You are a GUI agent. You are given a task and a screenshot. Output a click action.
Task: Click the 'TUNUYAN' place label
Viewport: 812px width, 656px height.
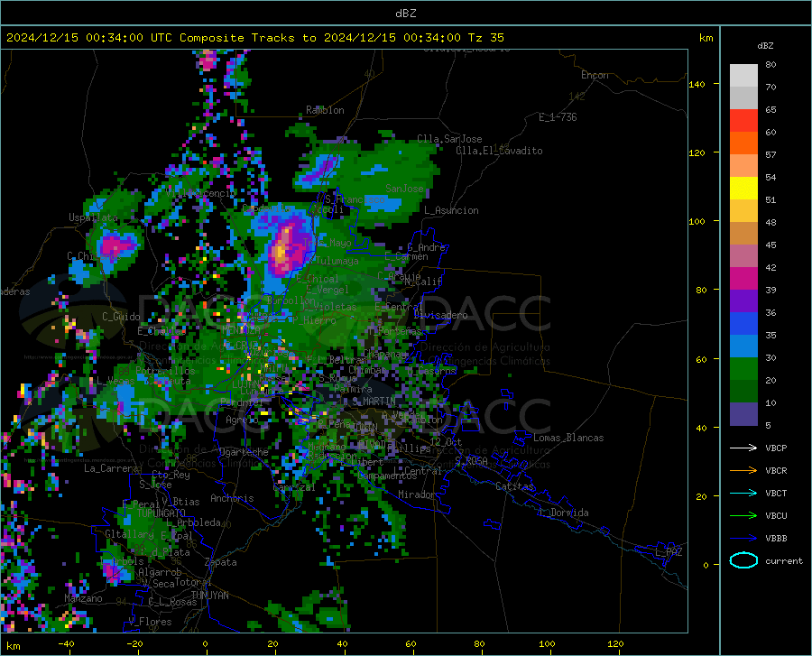point(209,596)
